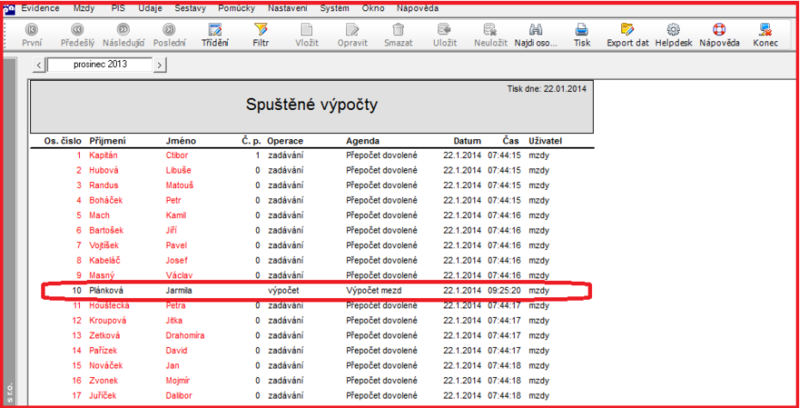The image size is (800, 408).
Task: Click the Uložit save icon
Action: click(x=444, y=30)
